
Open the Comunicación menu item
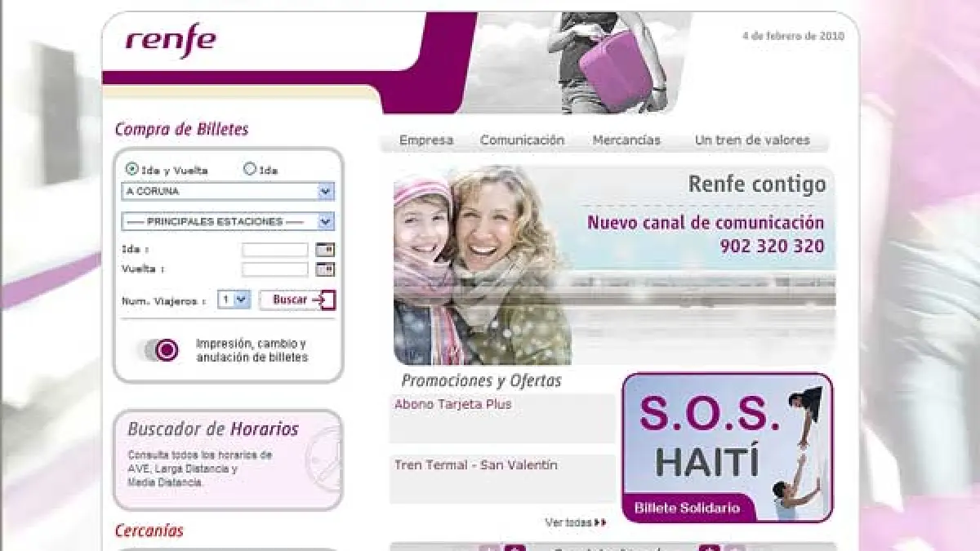click(x=522, y=140)
